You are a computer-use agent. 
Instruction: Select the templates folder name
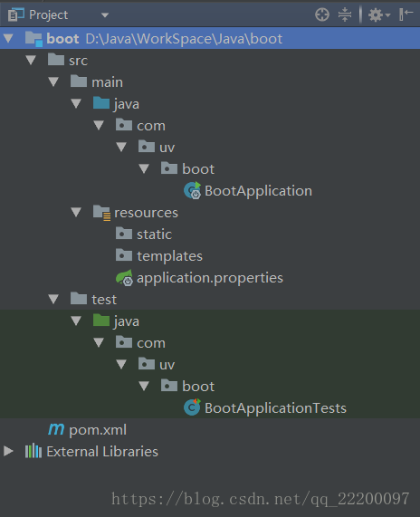click(x=169, y=256)
